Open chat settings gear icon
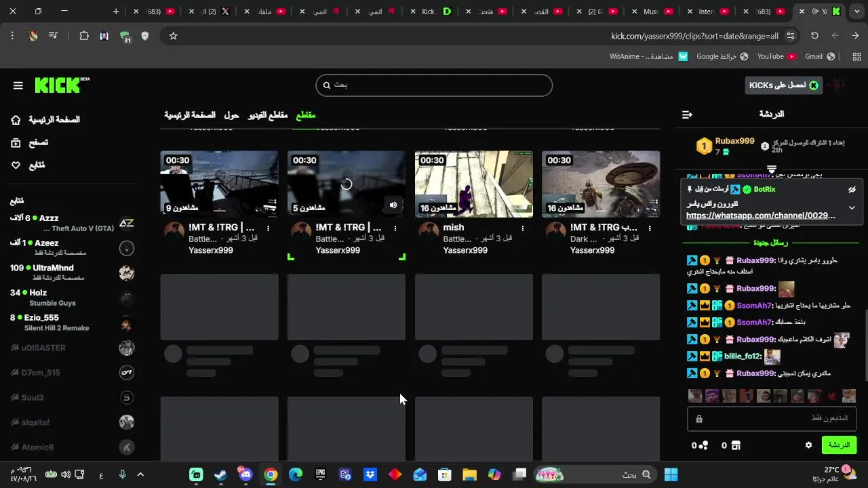Image resolution: width=868 pixels, height=488 pixels. 808,445
